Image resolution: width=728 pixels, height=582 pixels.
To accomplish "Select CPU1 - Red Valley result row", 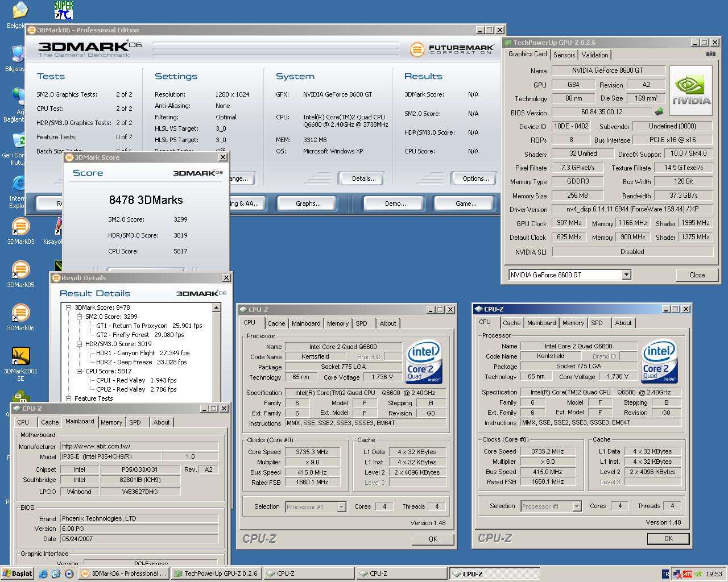I will click(x=136, y=380).
